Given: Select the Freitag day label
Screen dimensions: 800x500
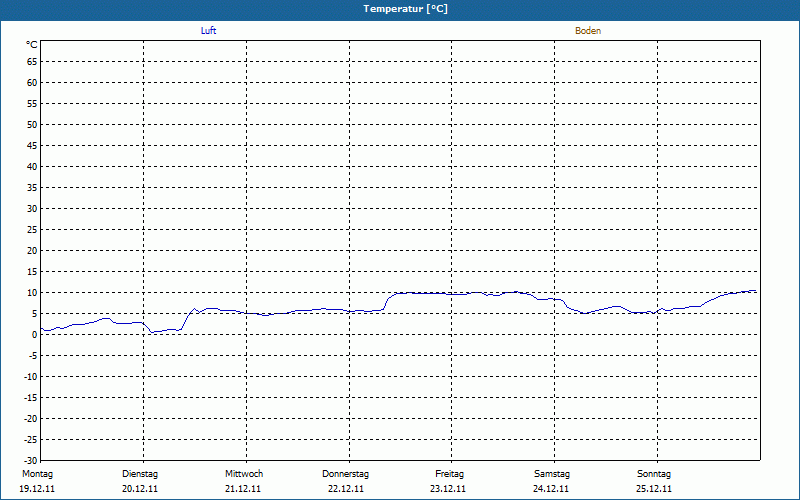Looking at the screenshot, I should coord(449,474).
